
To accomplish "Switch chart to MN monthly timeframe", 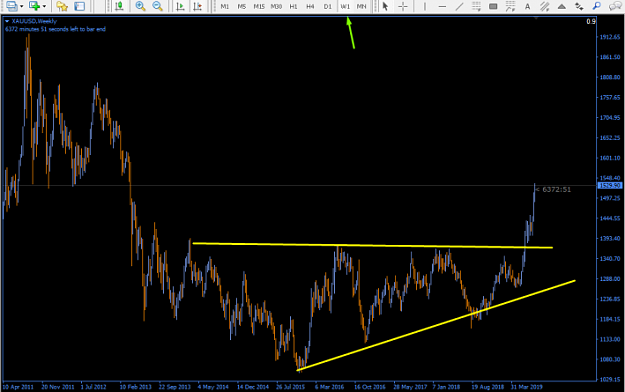I will point(362,6).
